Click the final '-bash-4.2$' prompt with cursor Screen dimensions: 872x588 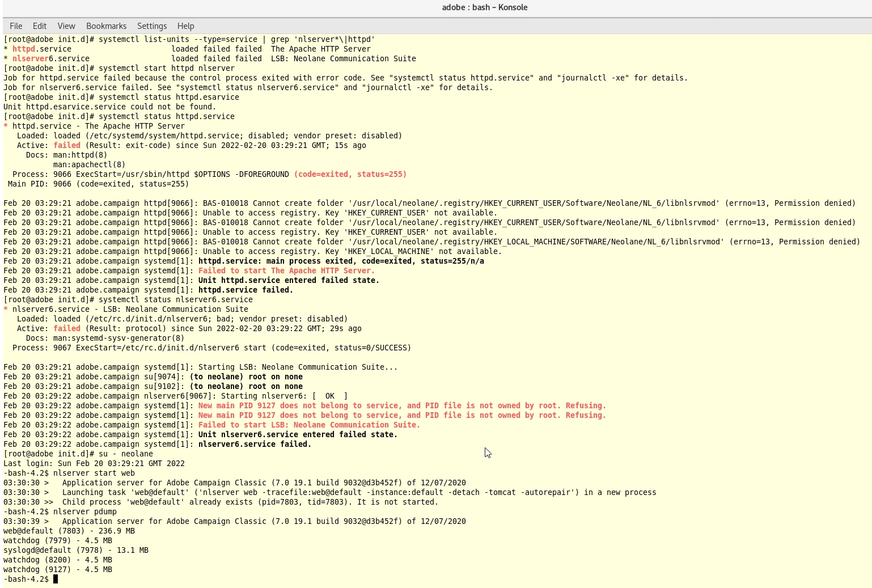(31, 579)
